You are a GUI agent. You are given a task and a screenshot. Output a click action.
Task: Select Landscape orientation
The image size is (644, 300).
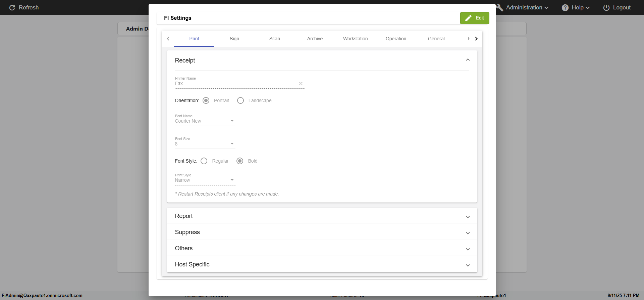tap(240, 100)
